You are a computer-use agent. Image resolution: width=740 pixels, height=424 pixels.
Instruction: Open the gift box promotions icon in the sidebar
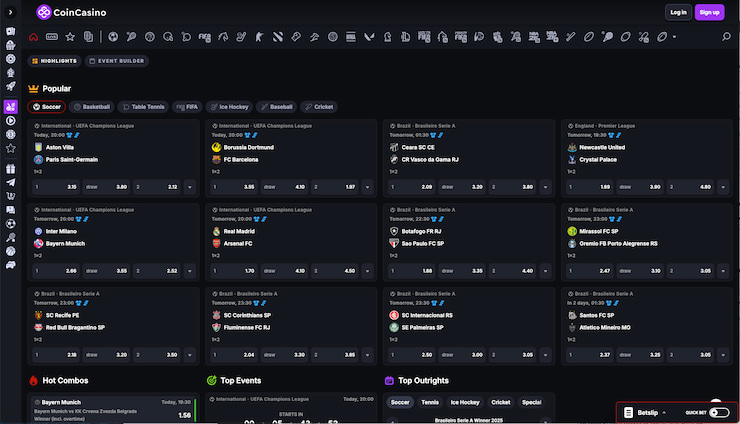click(x=10, y=169)
